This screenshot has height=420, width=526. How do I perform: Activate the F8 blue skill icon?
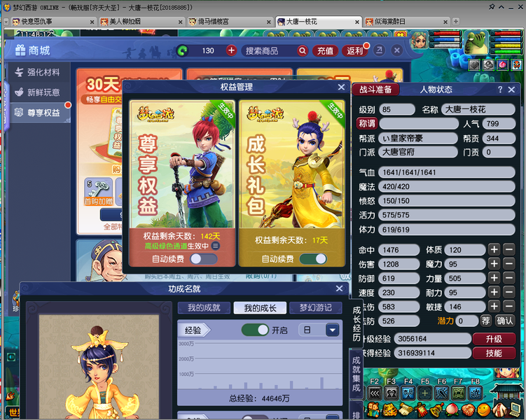(476, 393)
